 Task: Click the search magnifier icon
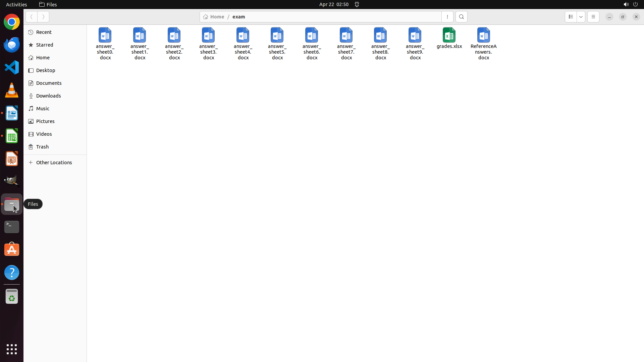click(x=461, y=17)
